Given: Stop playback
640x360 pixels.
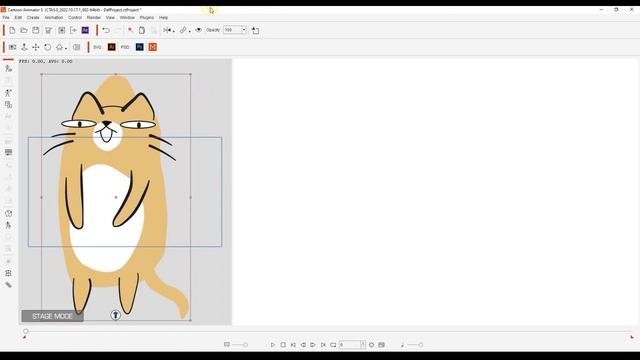Looking at the screenshot, I should [283, 345].
